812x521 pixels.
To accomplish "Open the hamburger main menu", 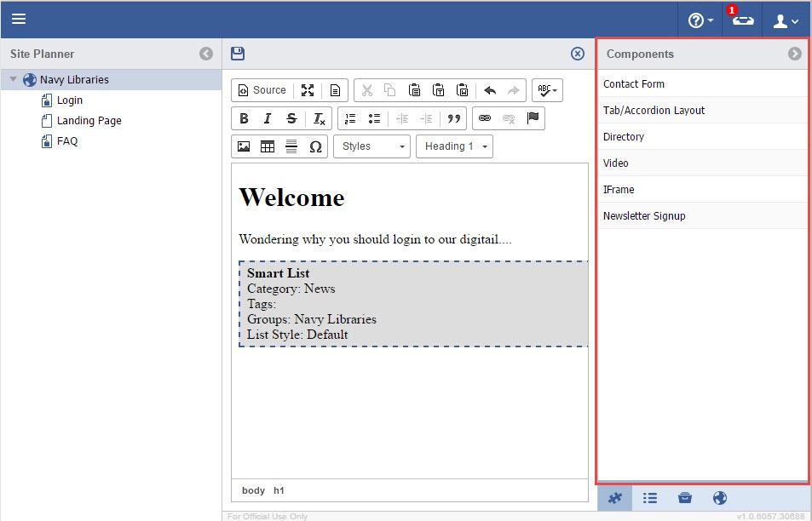I will [19, 19].
